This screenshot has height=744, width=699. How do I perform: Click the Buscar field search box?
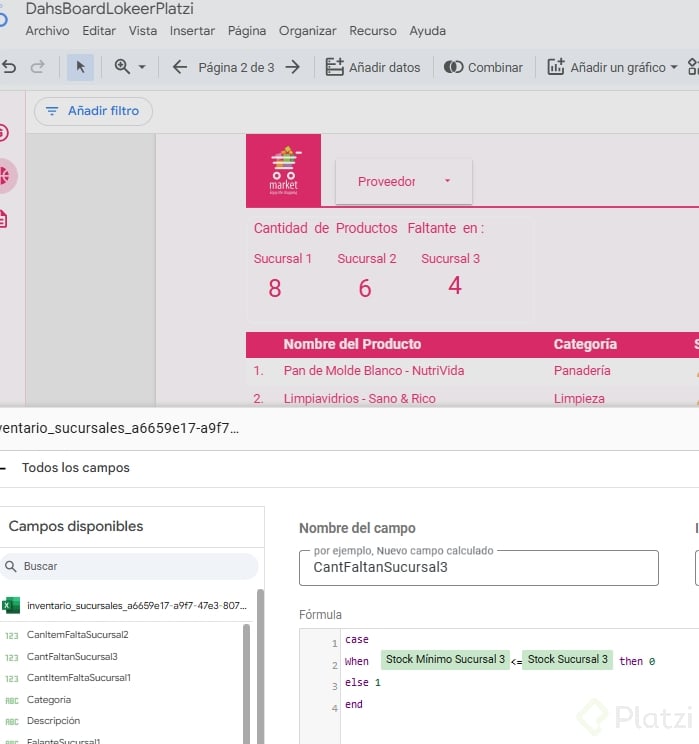(x=129, y=566)
